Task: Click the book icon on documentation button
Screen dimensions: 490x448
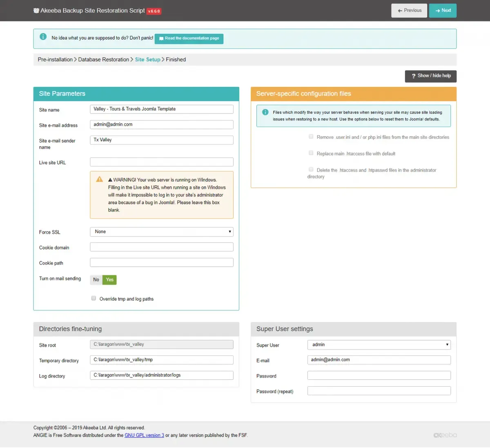Action: tap(161, 38)
